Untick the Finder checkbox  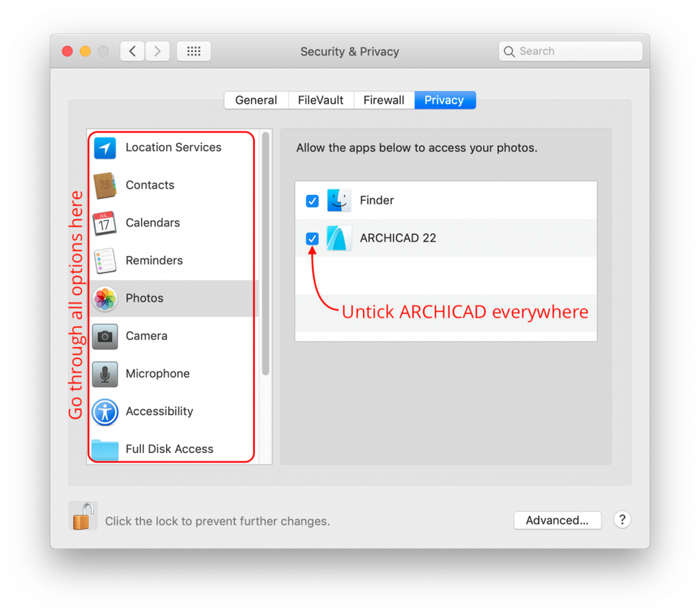pos(312,201)
